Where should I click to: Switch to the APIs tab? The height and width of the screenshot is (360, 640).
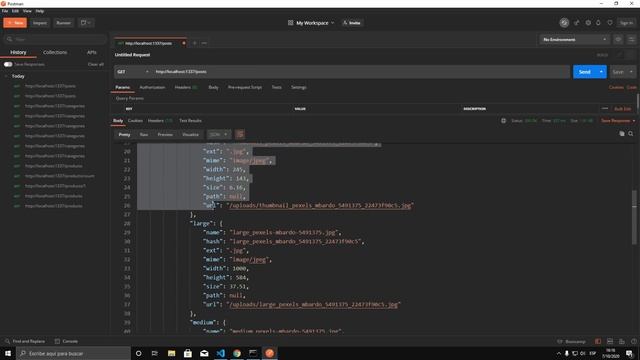(x=92, y=52)
